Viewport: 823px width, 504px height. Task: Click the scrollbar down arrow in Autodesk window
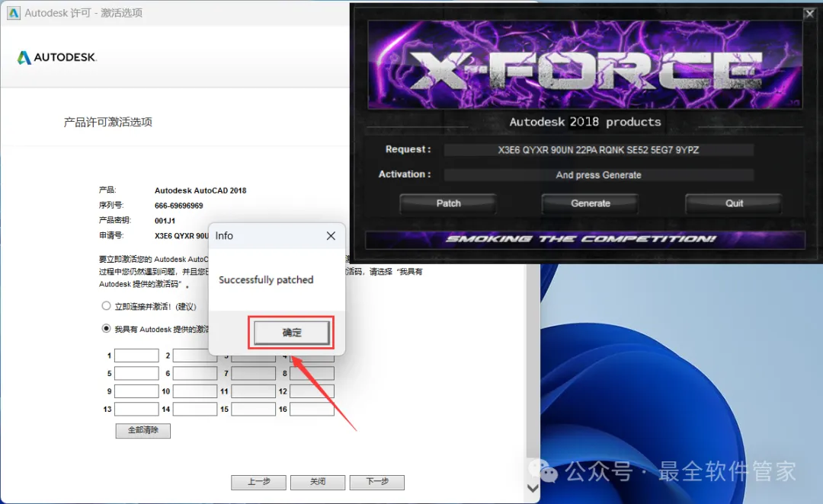pyautogui.click(x=533, y=488)
